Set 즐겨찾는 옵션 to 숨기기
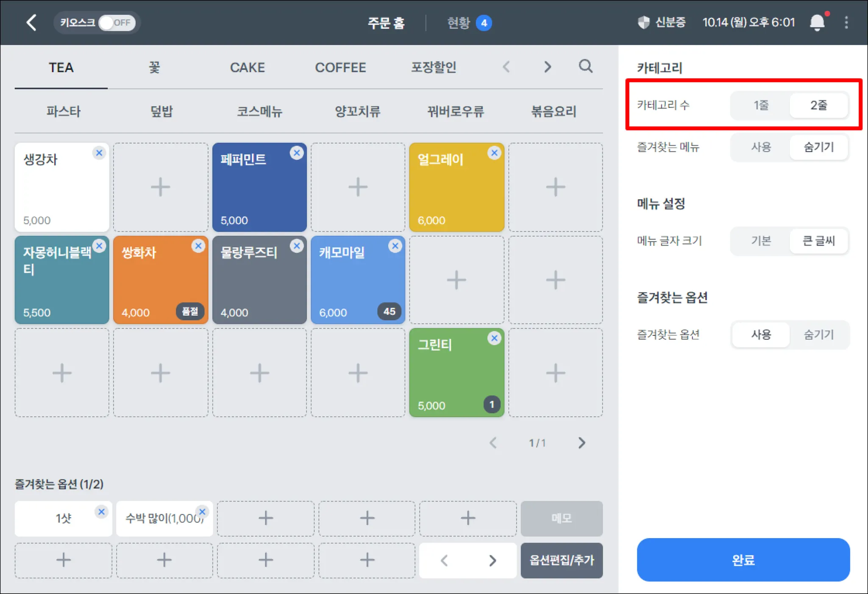Image resolution: width=868 pixels, height=594 pixels. pos(818,335)
